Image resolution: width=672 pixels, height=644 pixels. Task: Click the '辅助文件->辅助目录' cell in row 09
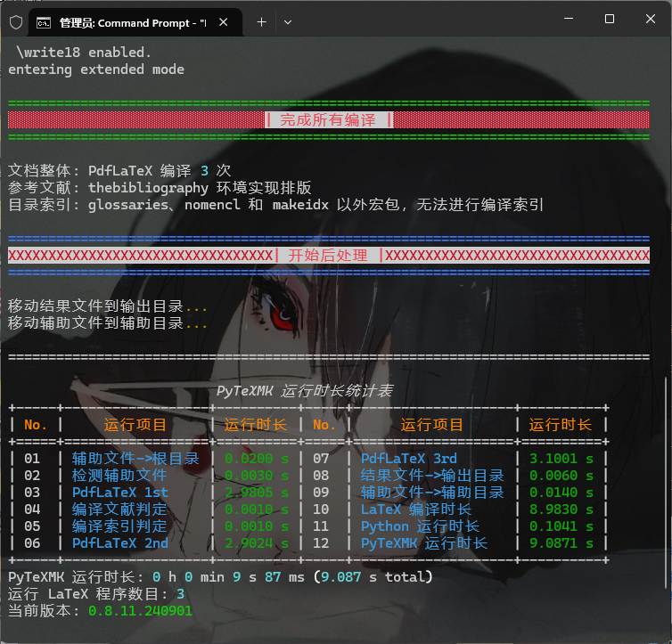(432, 493)
